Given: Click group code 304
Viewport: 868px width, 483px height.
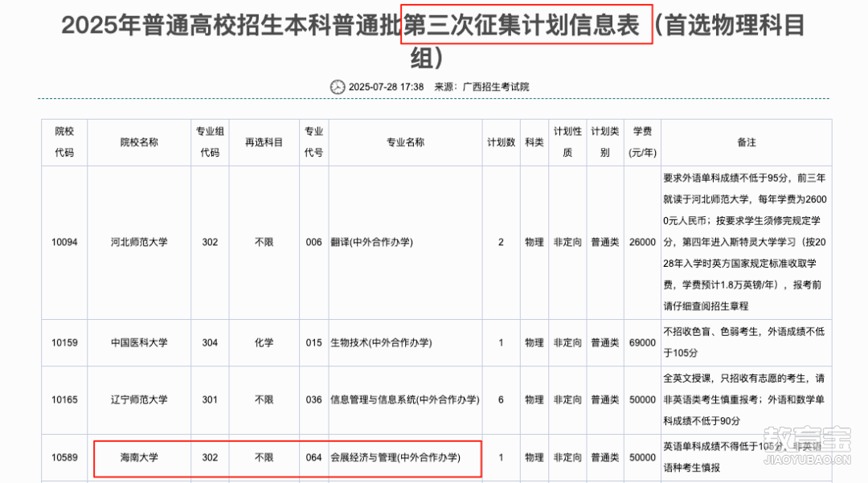Looking at the screenshot, I should tap(210, 342).
